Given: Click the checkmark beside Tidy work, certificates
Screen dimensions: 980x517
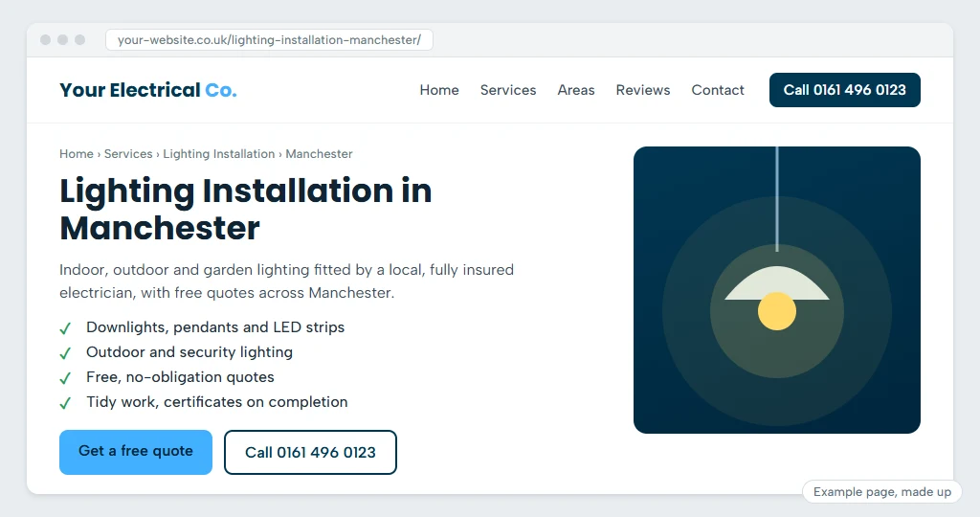Looking at the screenshot, I should coord(65,403).
